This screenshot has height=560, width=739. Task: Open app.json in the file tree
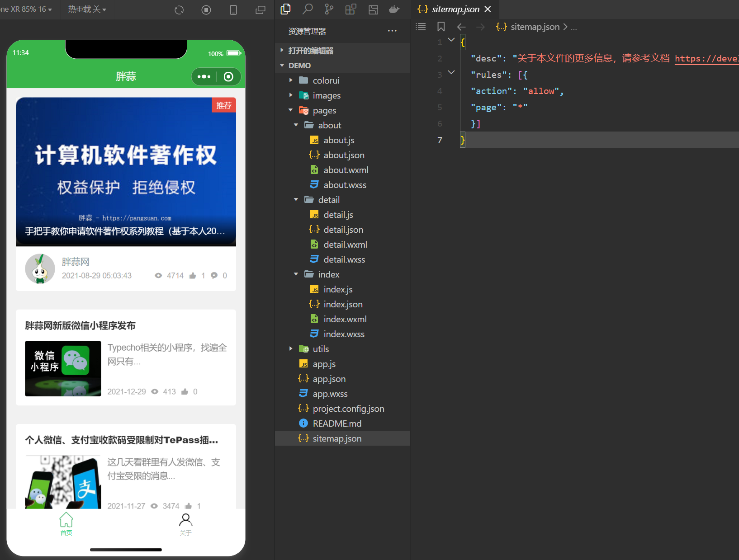(x=329, y=379)
